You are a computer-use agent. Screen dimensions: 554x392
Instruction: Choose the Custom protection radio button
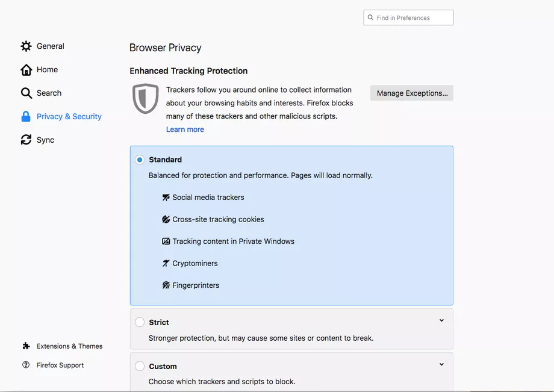click(140, 366)
